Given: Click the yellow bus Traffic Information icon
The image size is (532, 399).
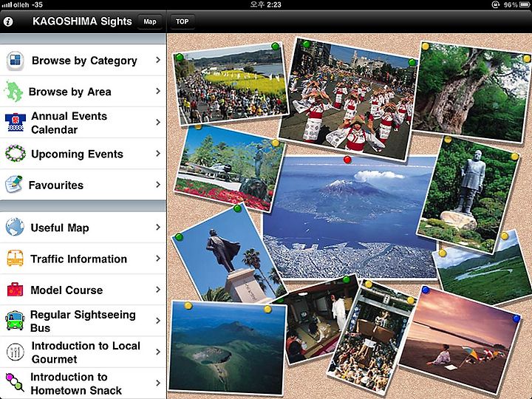Looking at the screenshot, I should [x=16, y=259].
